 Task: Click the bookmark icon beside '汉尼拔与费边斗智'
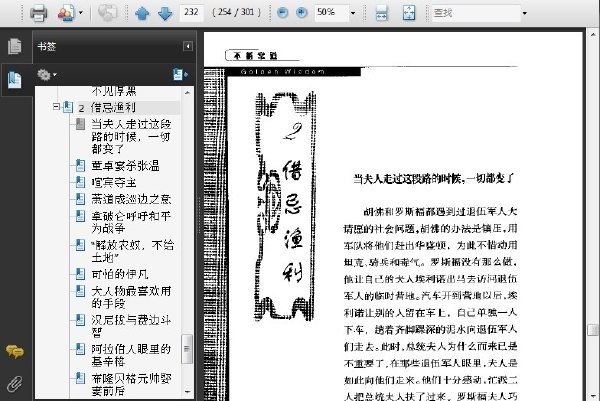coord(80,320)
